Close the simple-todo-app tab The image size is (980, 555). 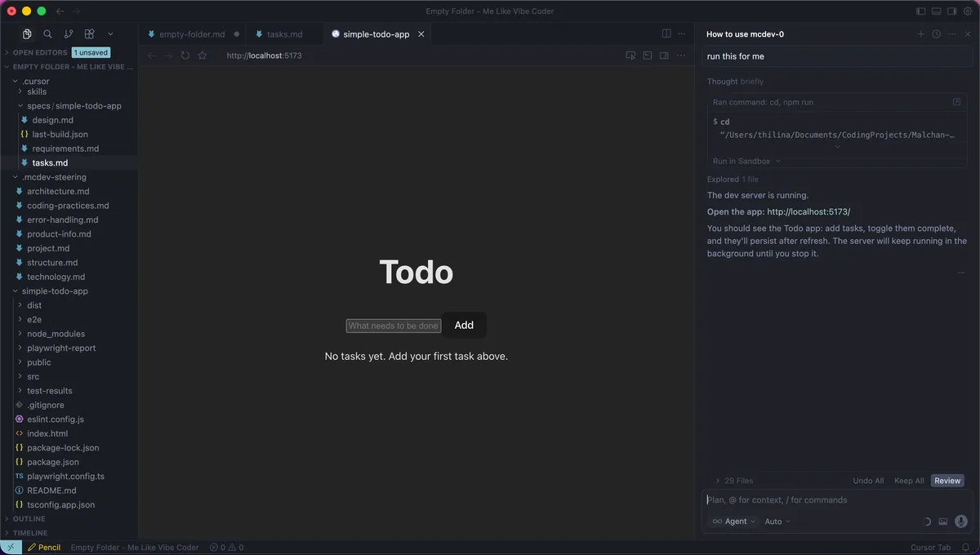click(421, 34)
